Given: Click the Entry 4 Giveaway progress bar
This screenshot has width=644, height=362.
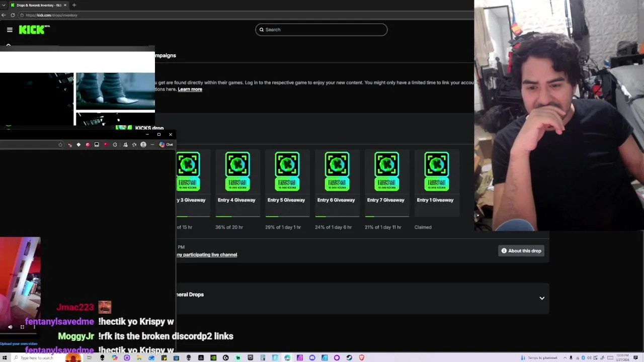Looking at the screenshot, I should click(x=237, y=217).
